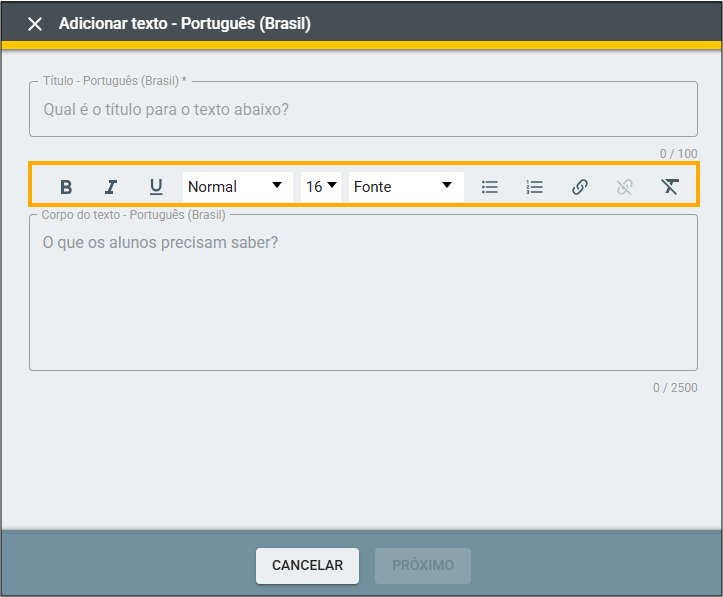
Task: Click the insert link icon
Action: tap(580, 187)
